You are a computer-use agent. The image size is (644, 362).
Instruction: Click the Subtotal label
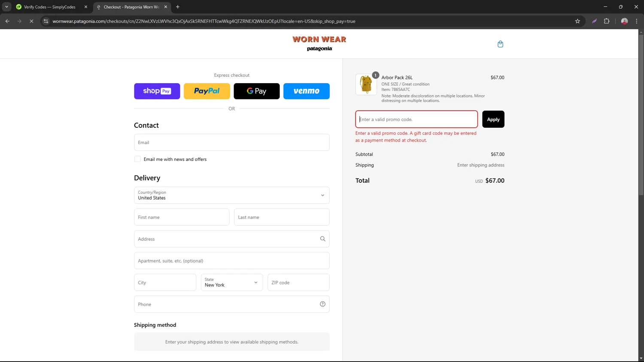[x=364, y=154]
